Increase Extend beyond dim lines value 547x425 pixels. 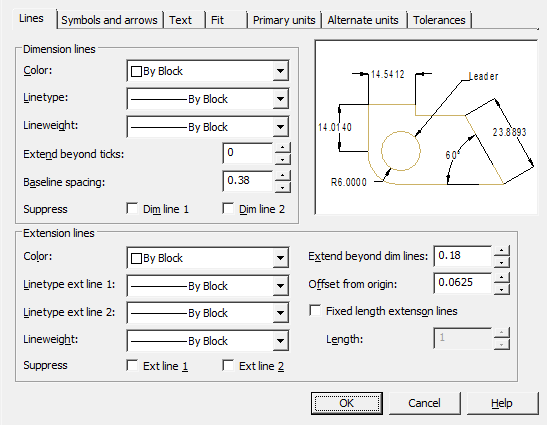(x=502, y=251)
